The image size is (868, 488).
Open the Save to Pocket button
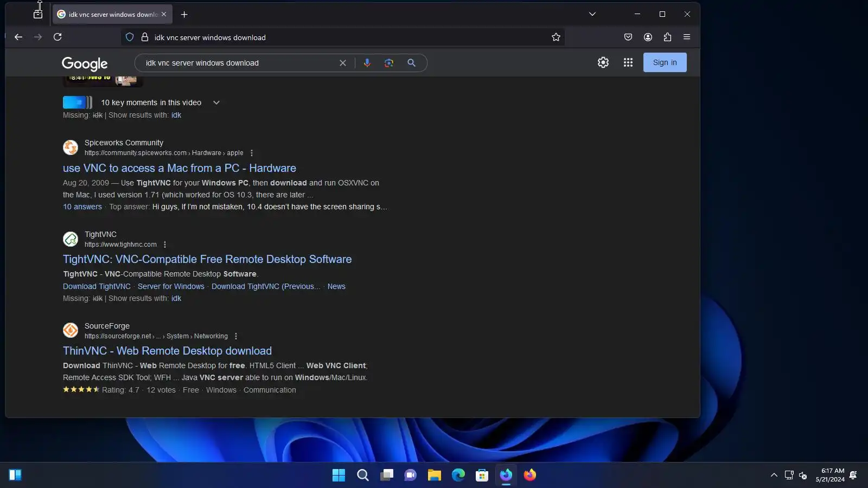pos(628,37)
